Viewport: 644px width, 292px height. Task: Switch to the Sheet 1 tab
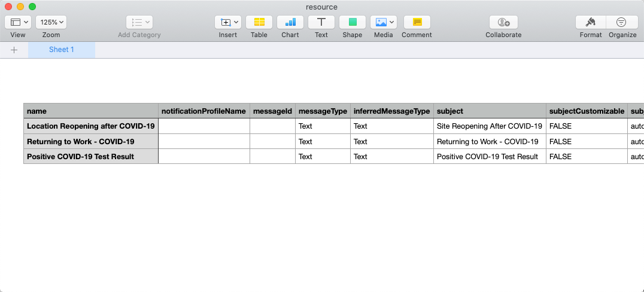tap(62, 50)
